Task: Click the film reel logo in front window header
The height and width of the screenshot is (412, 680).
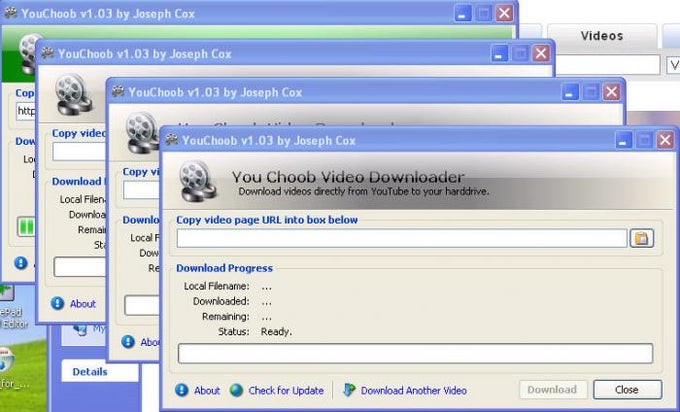Action: pos(198,181)
